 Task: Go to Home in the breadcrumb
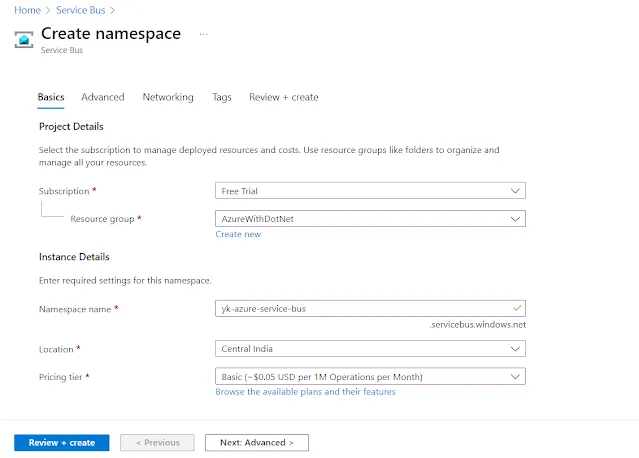coord(27,10)
